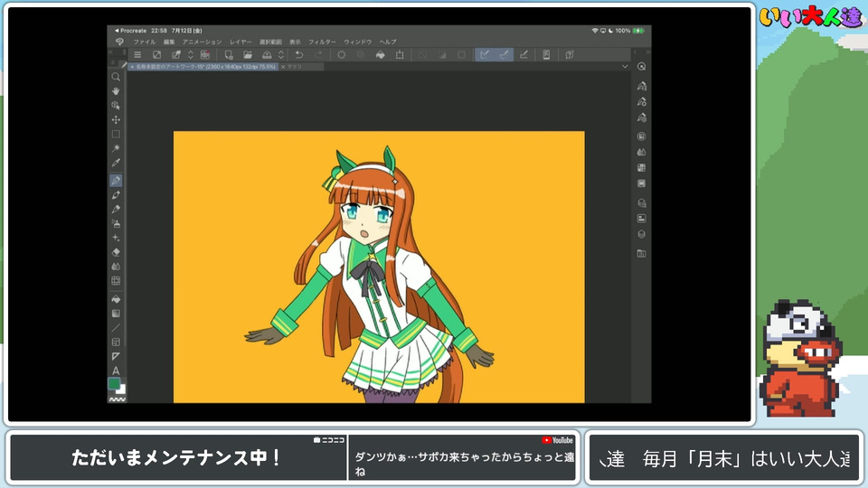
Task: Expand the canvas tab list chevron
Action: click(x=625, y=66)
